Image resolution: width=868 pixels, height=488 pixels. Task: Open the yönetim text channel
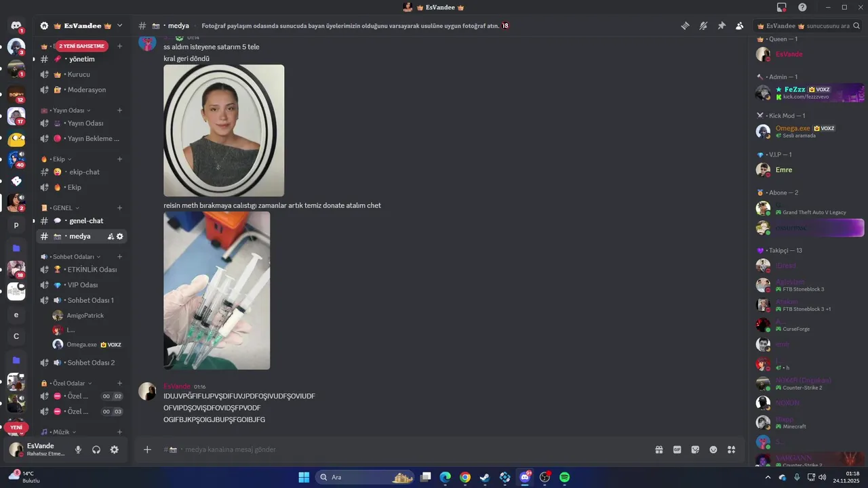coord(81,59)
